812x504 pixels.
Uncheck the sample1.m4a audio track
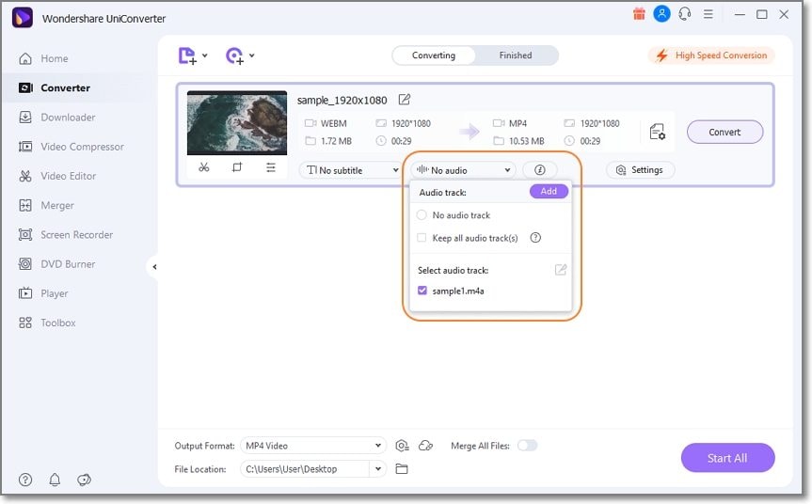(422, 291)
